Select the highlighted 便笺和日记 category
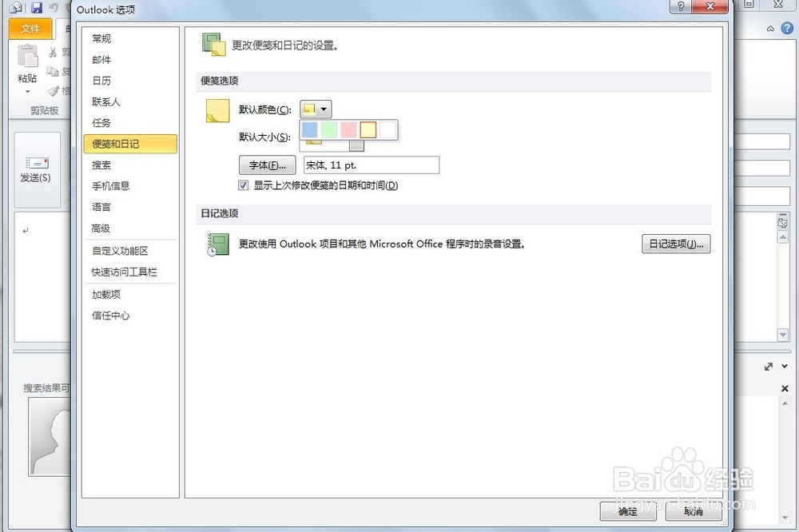The image size is (799, 532). [x=130, y=144]
